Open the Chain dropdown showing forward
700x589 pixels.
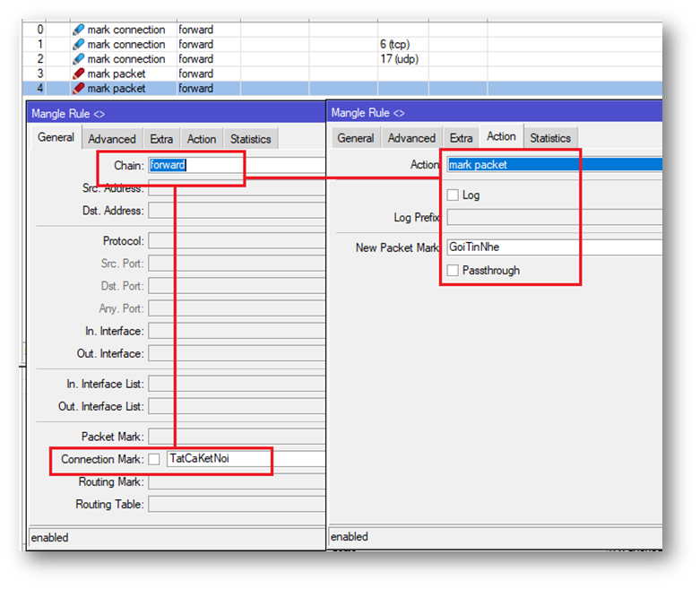pyautogui.click(x=237, y=165)
